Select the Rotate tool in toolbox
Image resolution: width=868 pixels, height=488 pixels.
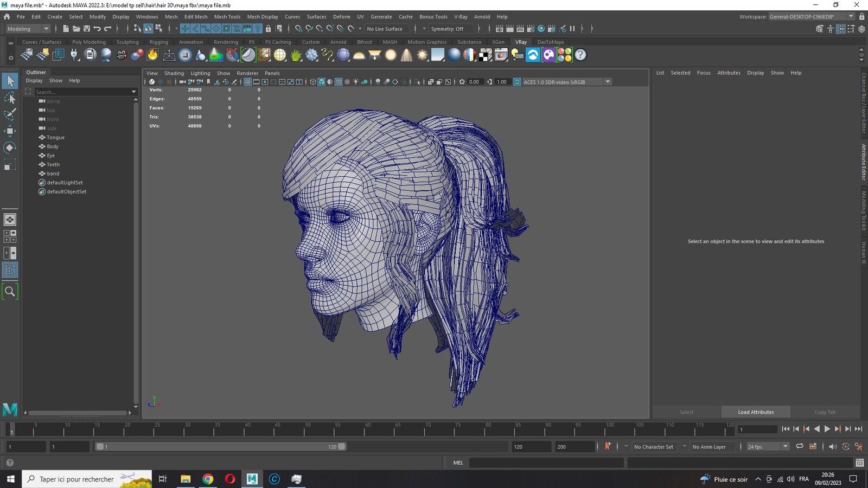[x=10, y=147]
